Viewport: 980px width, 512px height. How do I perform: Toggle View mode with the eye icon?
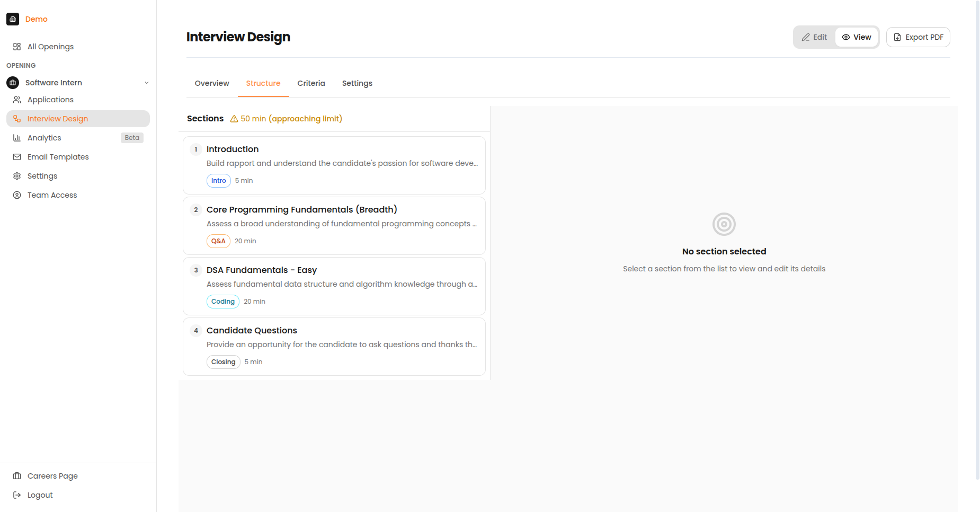(x=856, y=37)
